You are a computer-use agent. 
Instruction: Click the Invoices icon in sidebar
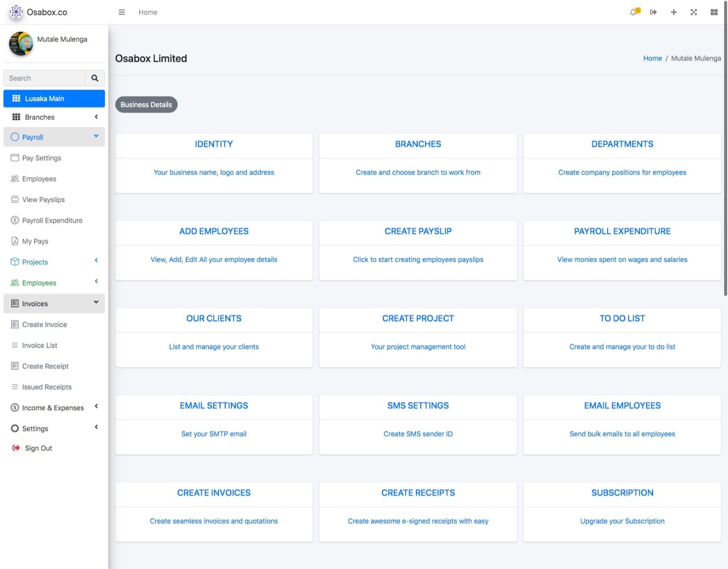15,304
